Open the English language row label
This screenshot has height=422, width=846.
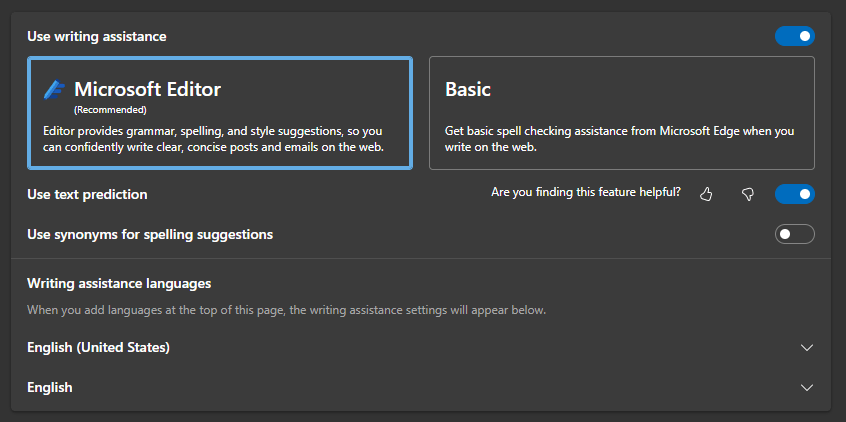pos(50,387)
